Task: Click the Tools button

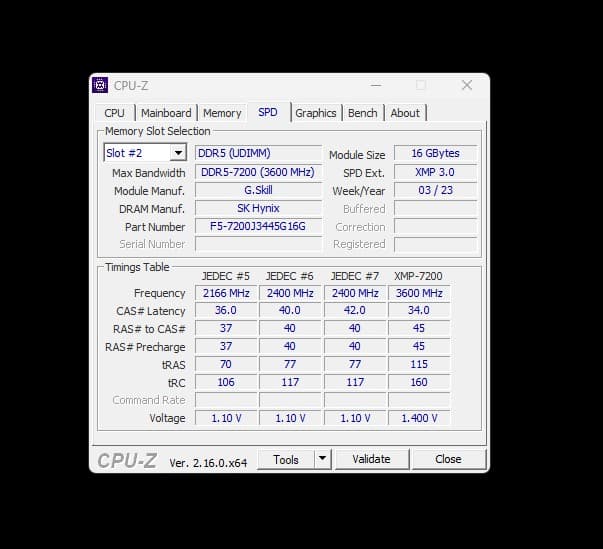Action: [x=286, y=459]
